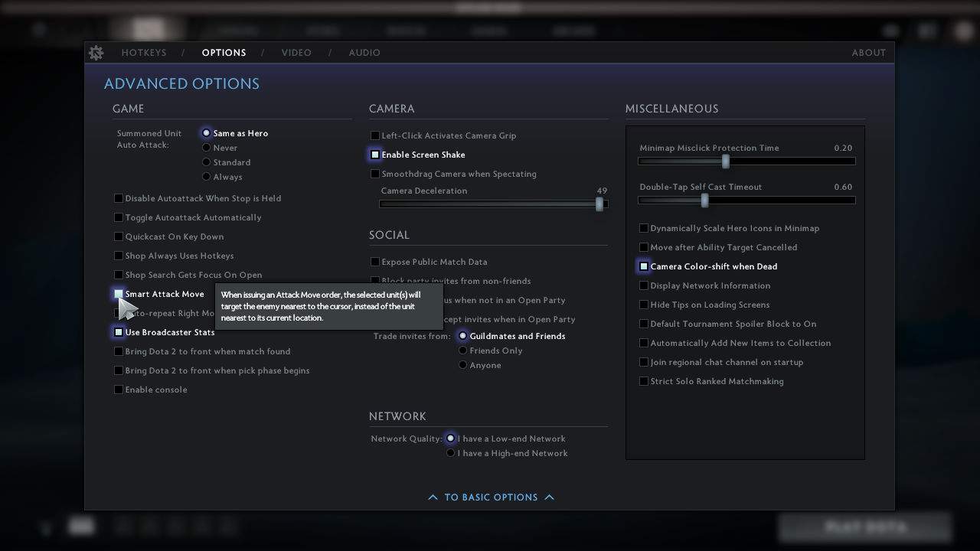Disable Enable Screen Shake option
Viewport: 980px width, 551px height.
tap(375, 155)
